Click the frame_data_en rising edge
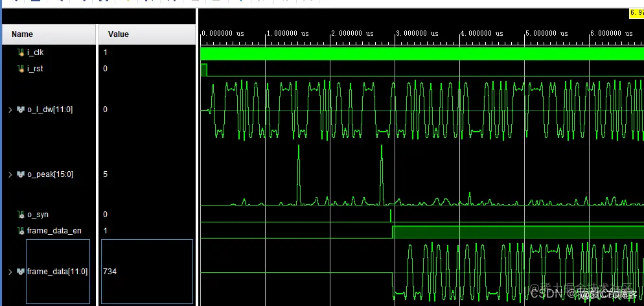 pyautogui.click(x=393, y=231)
